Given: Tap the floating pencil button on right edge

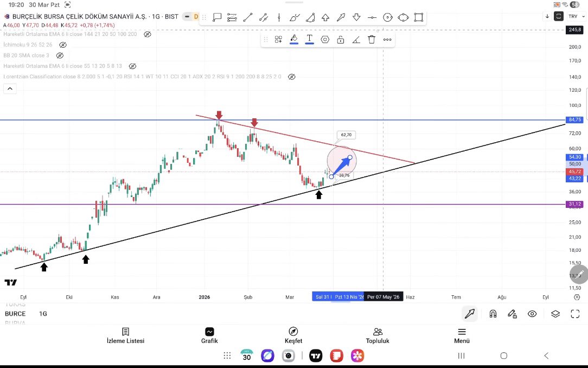Looking at the screenshot, I should tap(579, 274).
